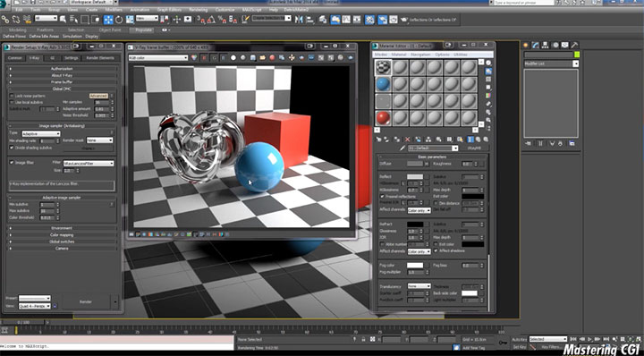Enable the Dim distance checkbox
Image resolution: width=644 pixels, height=356 pixels.
(436, 203)
